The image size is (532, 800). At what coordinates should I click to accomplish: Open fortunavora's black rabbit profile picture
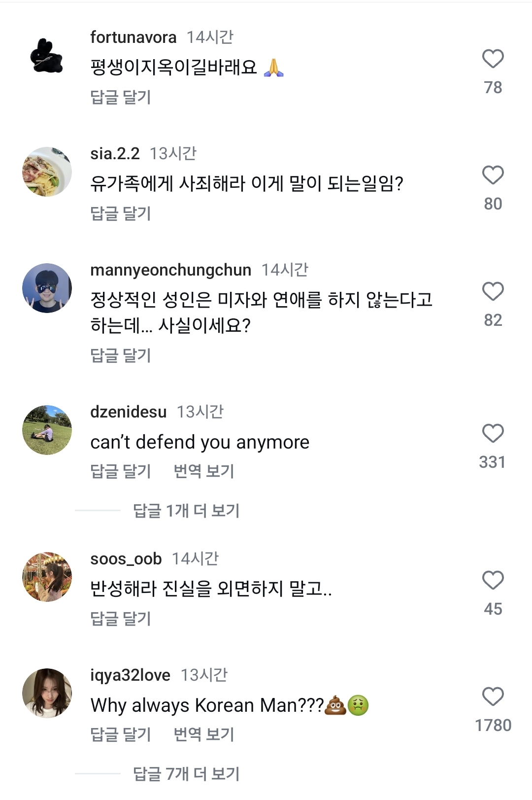(x=47, y=56)
